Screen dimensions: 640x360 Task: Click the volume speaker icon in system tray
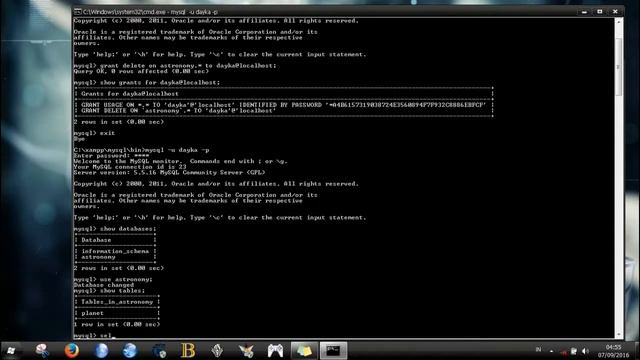click(585, 351)
